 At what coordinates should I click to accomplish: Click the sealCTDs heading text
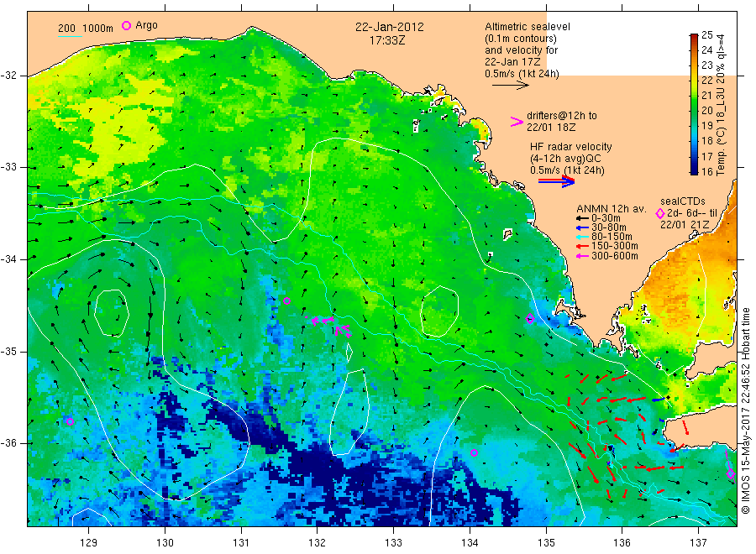(x=683, y=201)
